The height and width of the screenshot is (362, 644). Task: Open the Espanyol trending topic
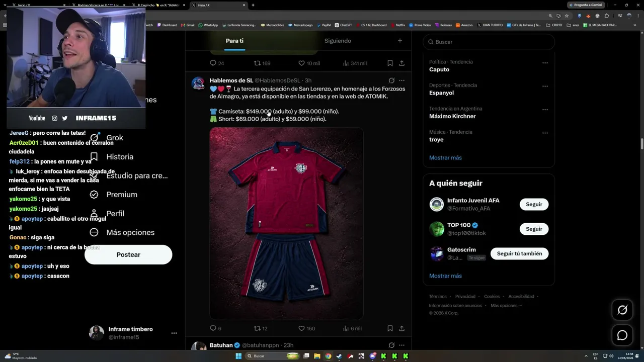[441, 93]
